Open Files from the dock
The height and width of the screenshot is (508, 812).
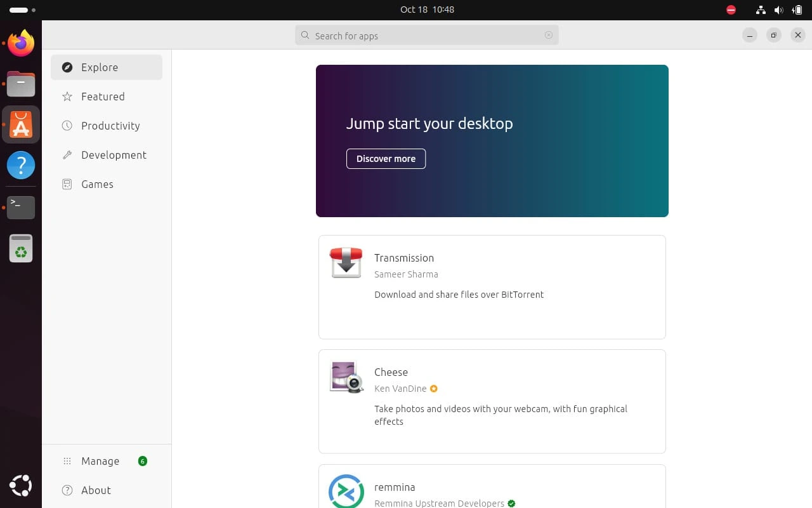[21, 84]
